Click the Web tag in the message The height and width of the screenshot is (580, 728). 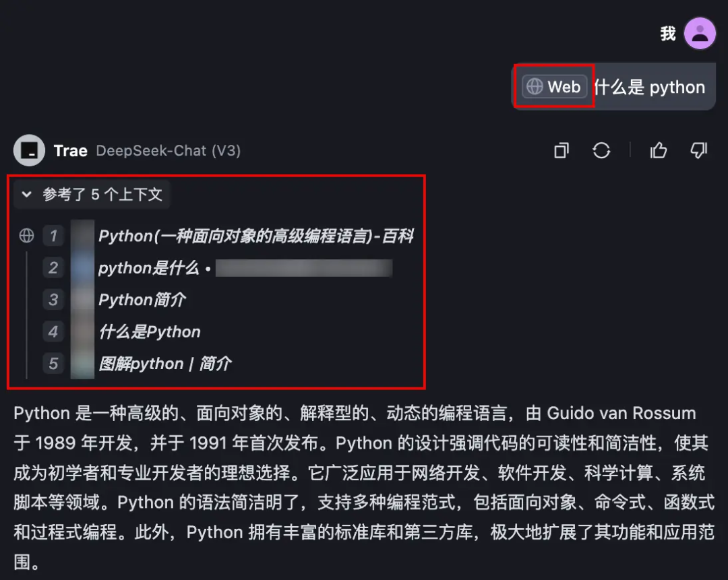554,86
